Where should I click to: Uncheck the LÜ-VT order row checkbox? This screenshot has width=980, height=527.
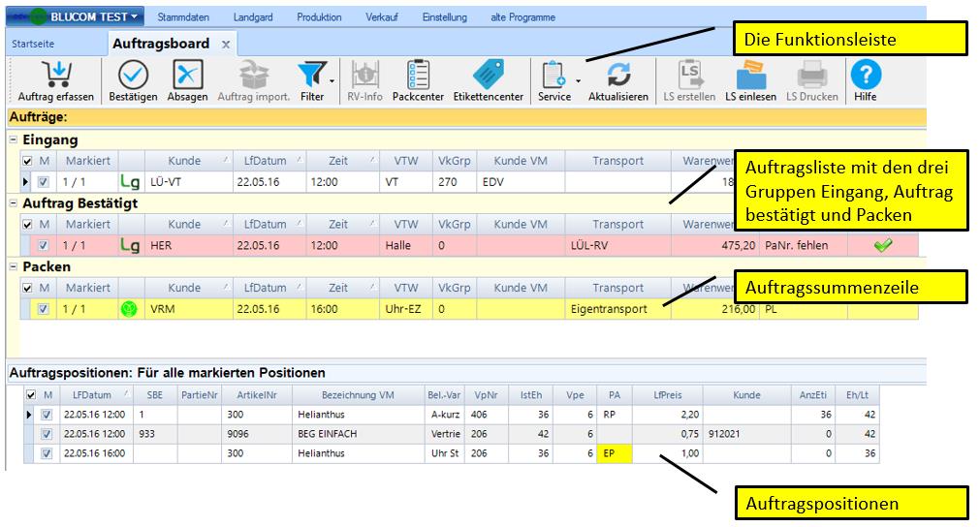coord(43,182)
